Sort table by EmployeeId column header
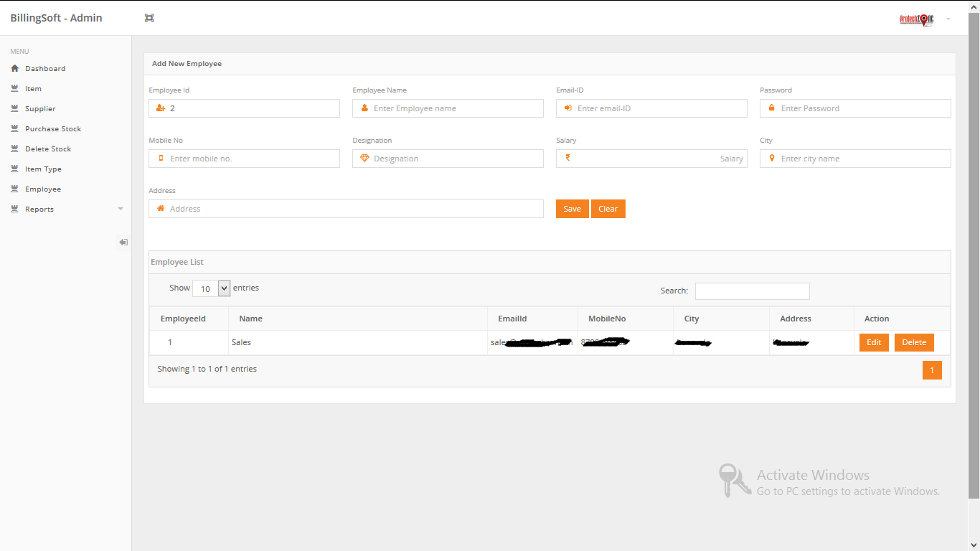 point(189,319)
